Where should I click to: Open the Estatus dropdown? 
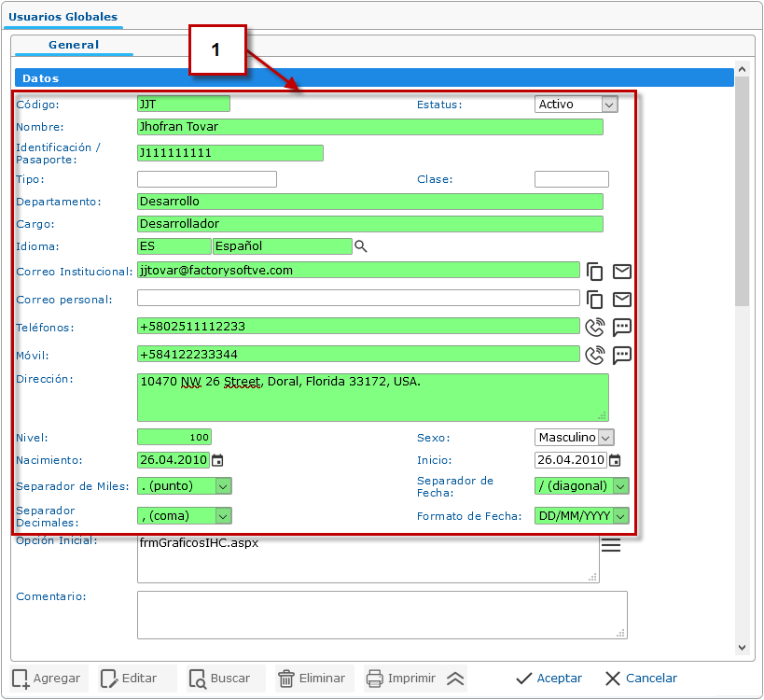[x=609, y=105]
